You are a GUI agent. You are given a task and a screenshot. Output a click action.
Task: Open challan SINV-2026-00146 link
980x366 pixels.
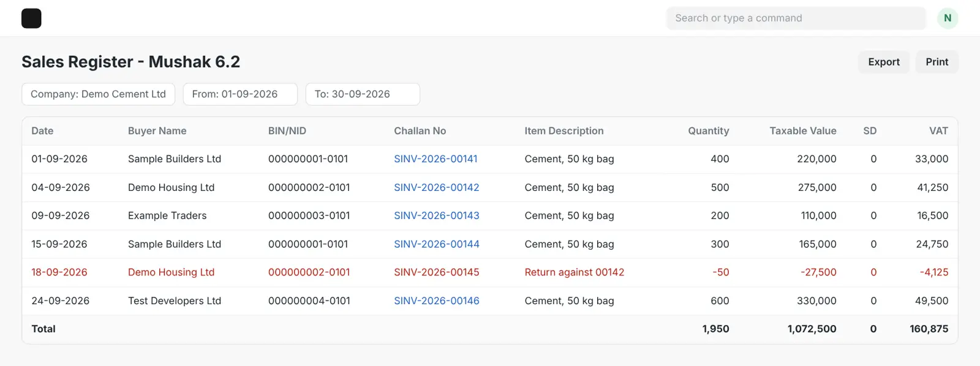(437, 301)
